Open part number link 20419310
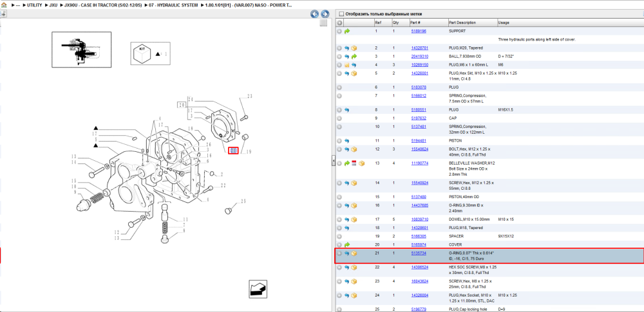The height and width of the screenshot is (312, 644). pos(420,57)
